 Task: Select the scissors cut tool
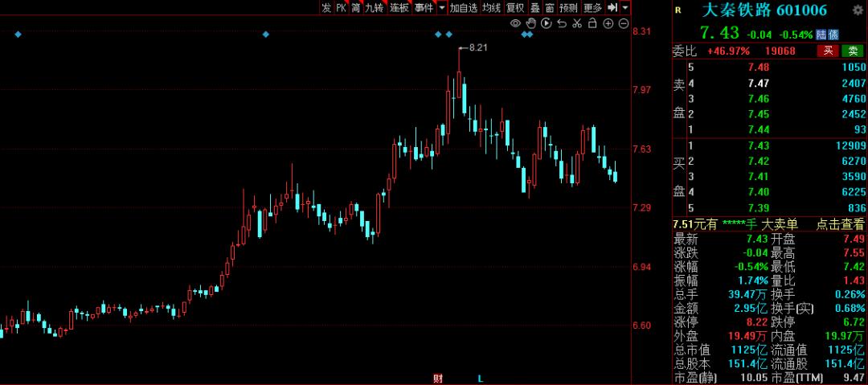[577, 23]
